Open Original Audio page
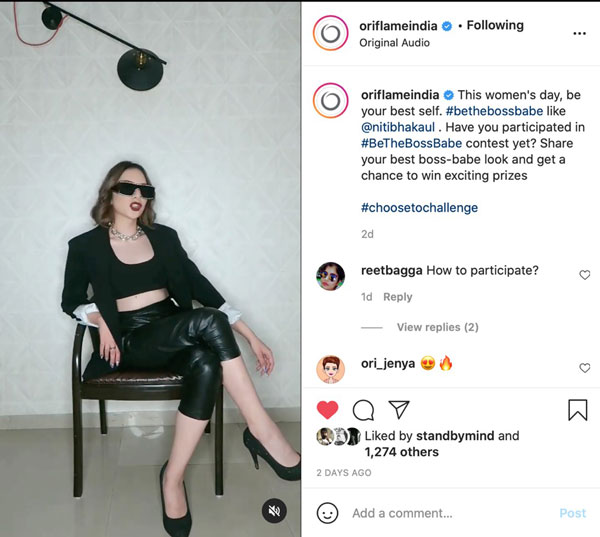The image size is (600, 537). (x=394, y=43)
